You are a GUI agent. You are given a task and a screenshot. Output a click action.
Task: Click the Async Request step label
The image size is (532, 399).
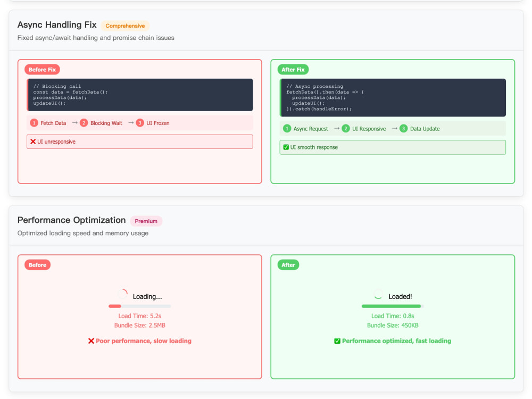click(311, 129)
